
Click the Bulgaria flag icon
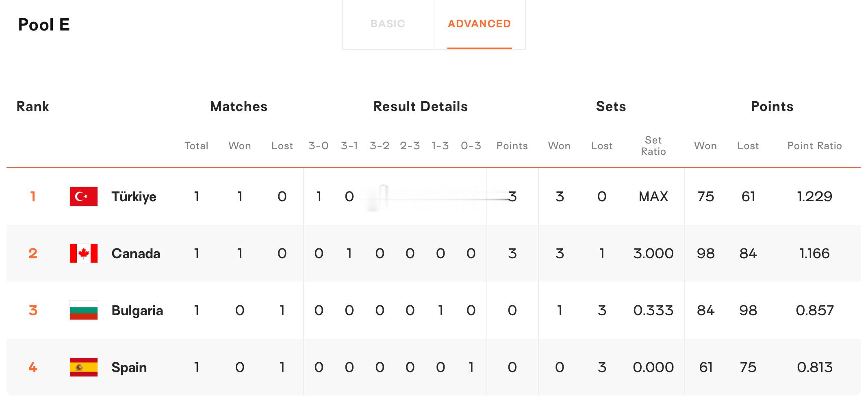pos(84,310)
